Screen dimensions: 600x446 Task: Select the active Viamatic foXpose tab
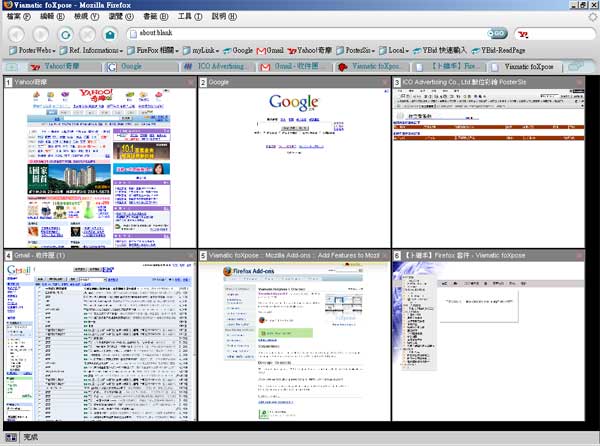pyautogui.click(x=527, y=67)
